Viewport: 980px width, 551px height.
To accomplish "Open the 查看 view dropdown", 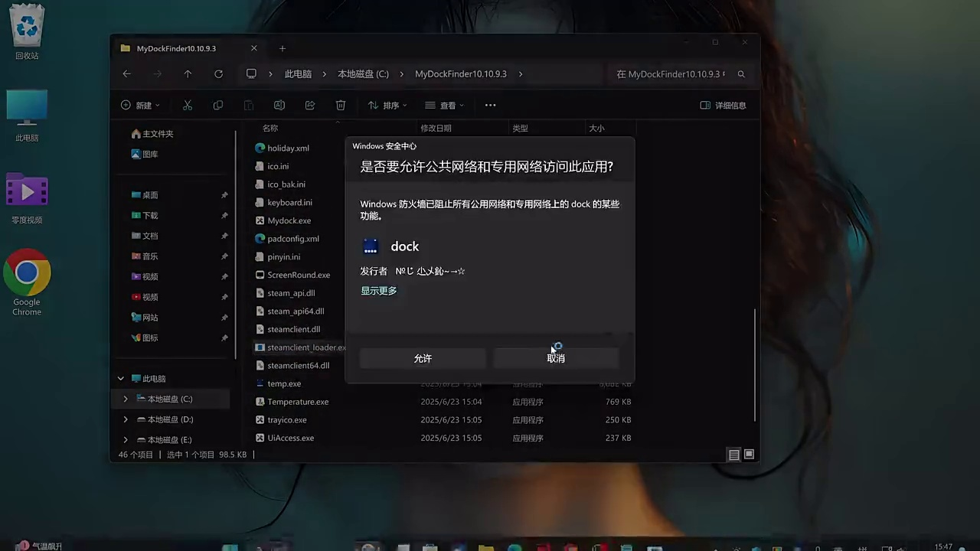I will pyautogui.click(x=444, y=105).
